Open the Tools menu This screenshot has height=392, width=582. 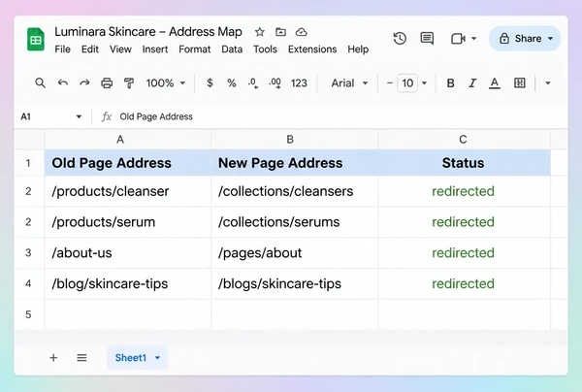pos(265,49)
